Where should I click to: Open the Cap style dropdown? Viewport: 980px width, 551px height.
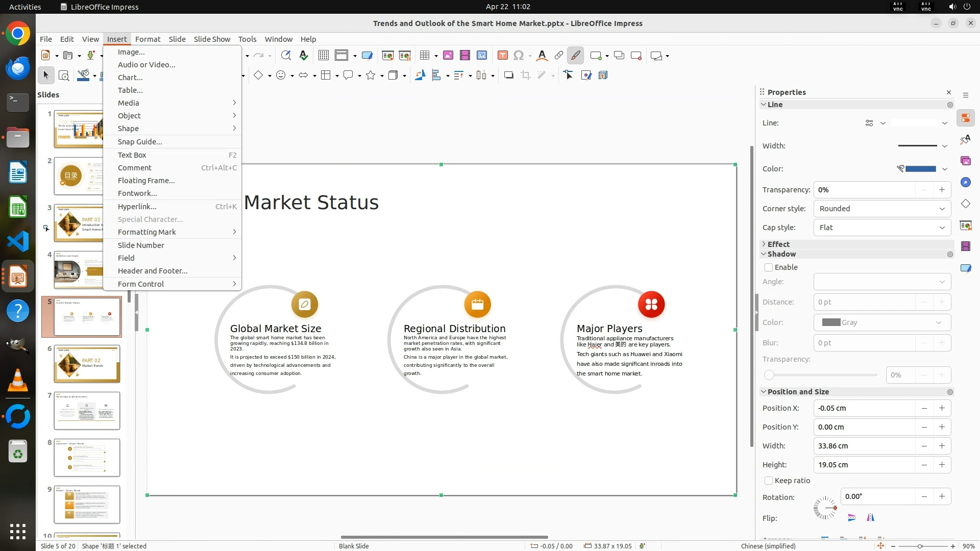point(881,228)
